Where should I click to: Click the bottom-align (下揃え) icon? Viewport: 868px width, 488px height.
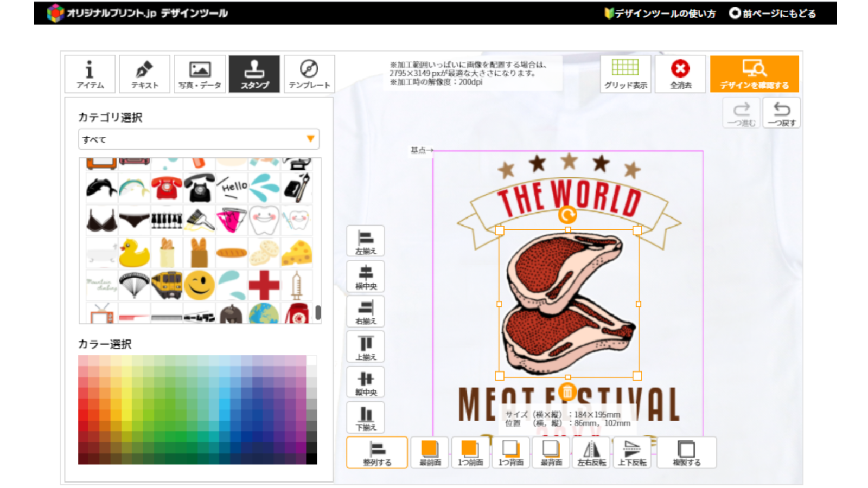366,418
